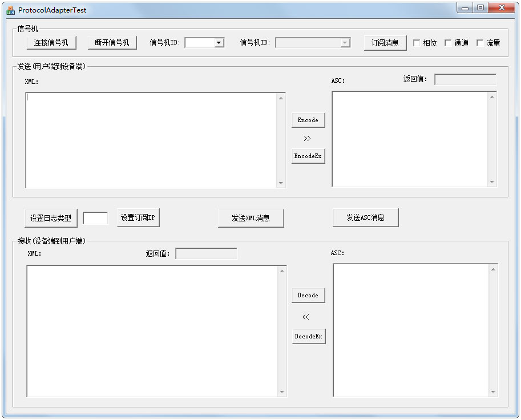Click 设置日志类型 button

pos(51,218)
